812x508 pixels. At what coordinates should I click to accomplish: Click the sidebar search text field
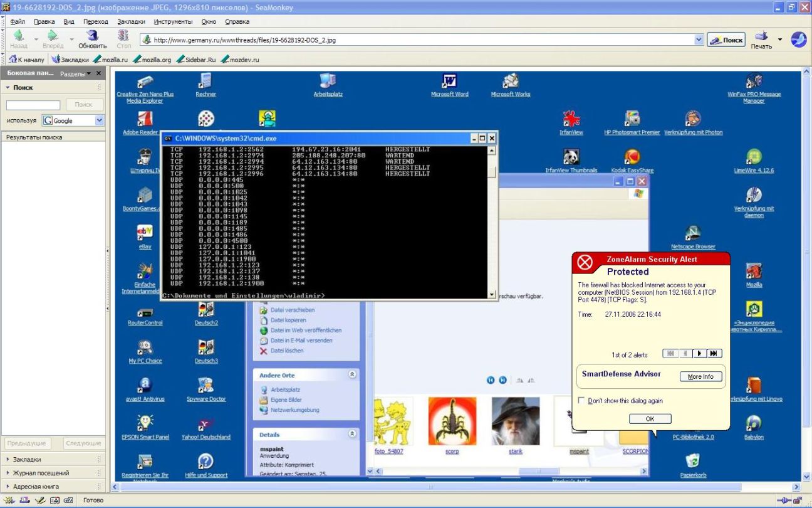click(x=33, y=105)
